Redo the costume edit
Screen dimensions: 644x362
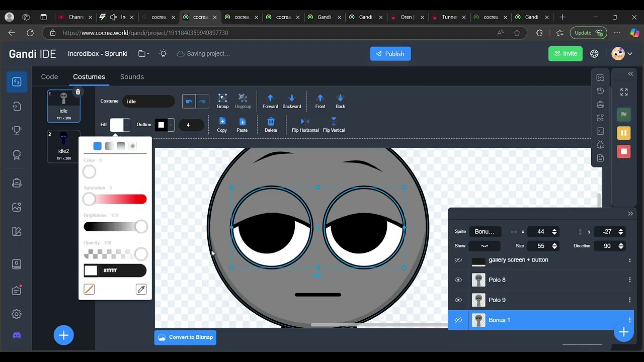point(202,101)
